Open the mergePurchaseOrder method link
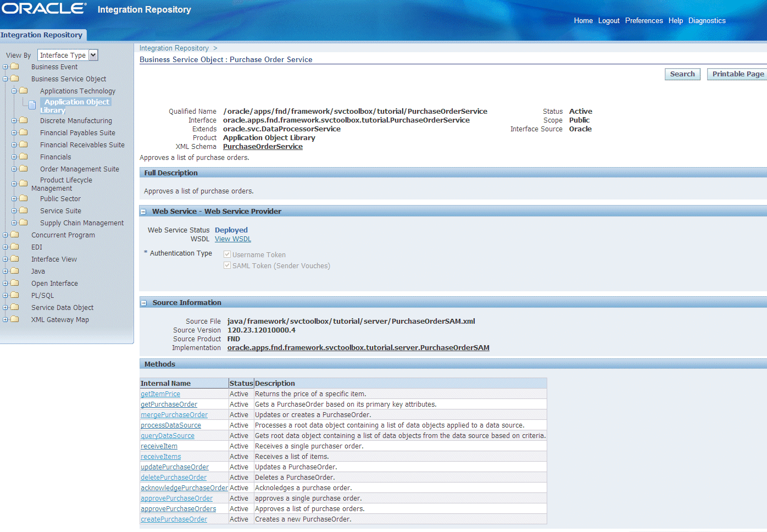The height and width of the screenshot is (532, 767). (x=174, y=415)
